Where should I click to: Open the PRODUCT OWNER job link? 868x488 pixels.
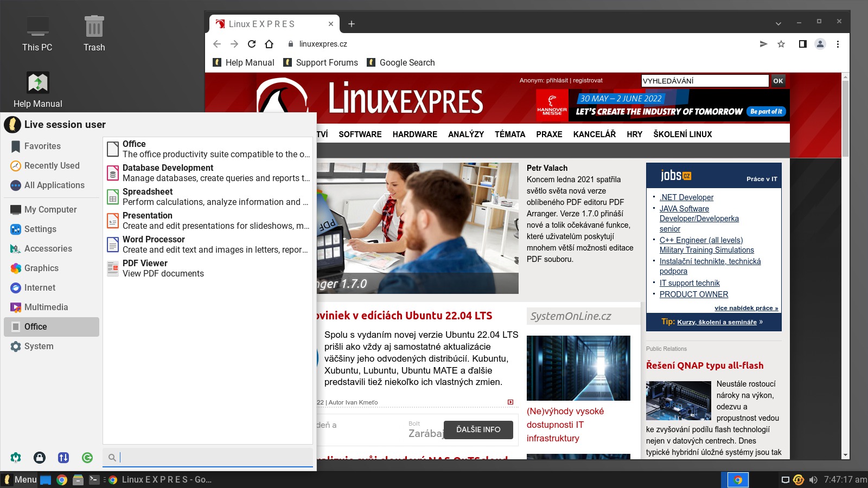tap(694, 294)
